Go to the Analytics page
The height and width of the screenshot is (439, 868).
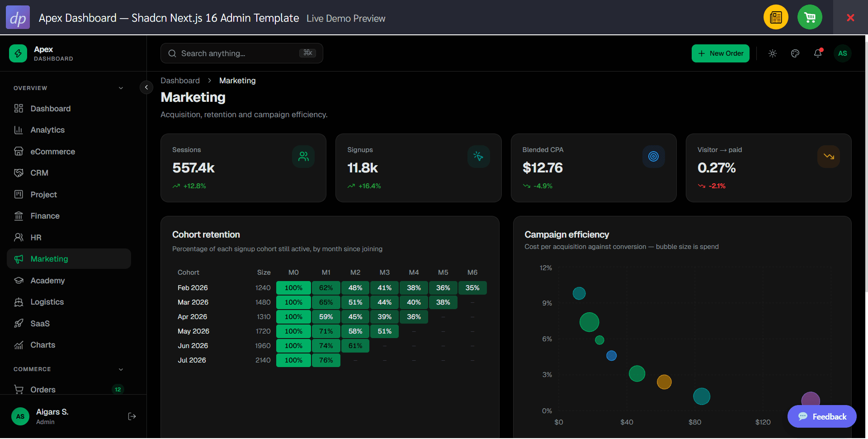point(69,130)
